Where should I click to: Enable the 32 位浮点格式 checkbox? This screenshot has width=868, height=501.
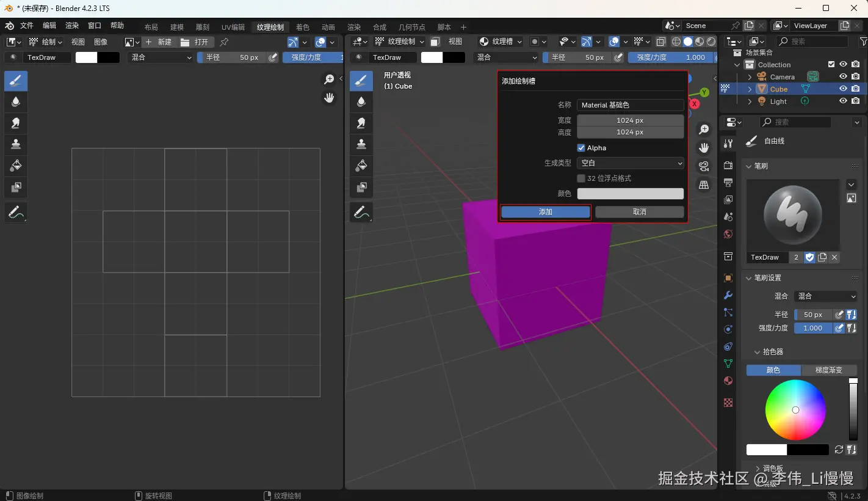tap(581, 178)
